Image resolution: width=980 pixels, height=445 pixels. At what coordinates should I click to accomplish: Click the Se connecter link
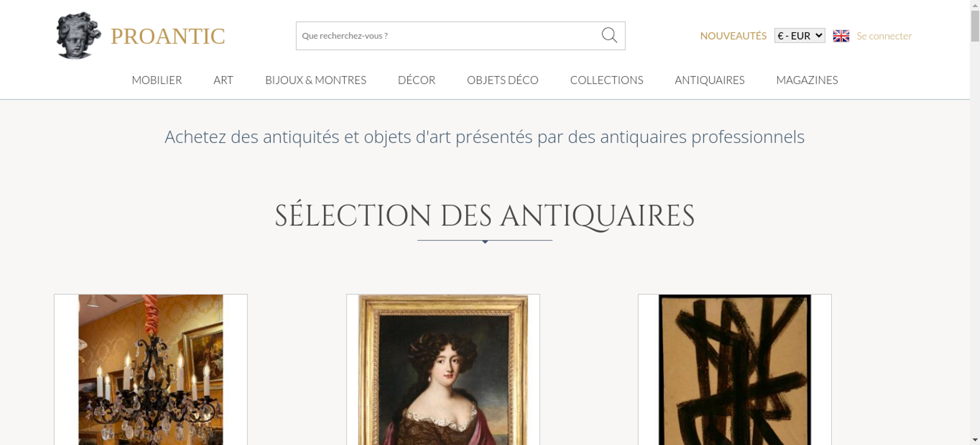point(884,36)
